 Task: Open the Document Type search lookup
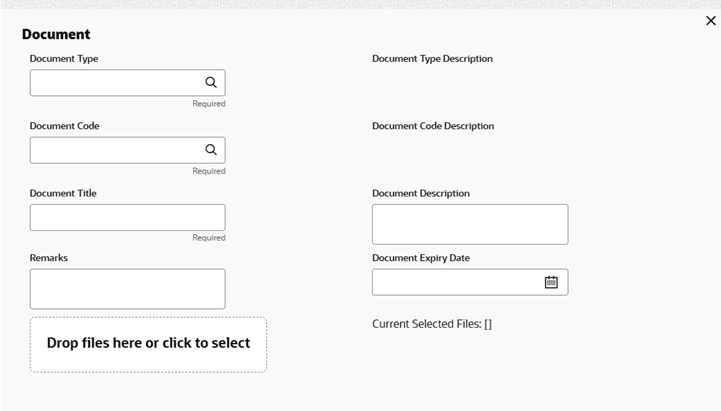(x=211, y=83)
